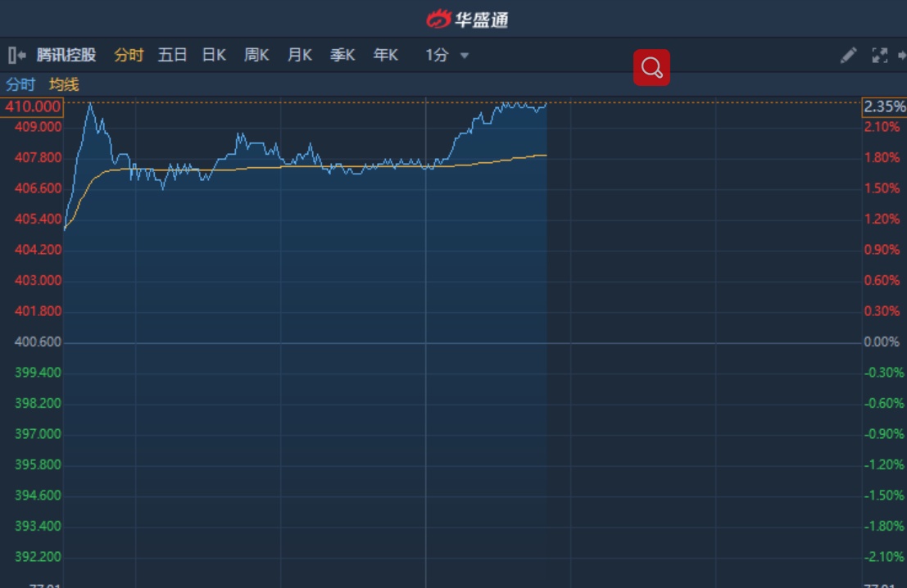Click the 2.35% change label
907x588 pixels.
[884, 106]
